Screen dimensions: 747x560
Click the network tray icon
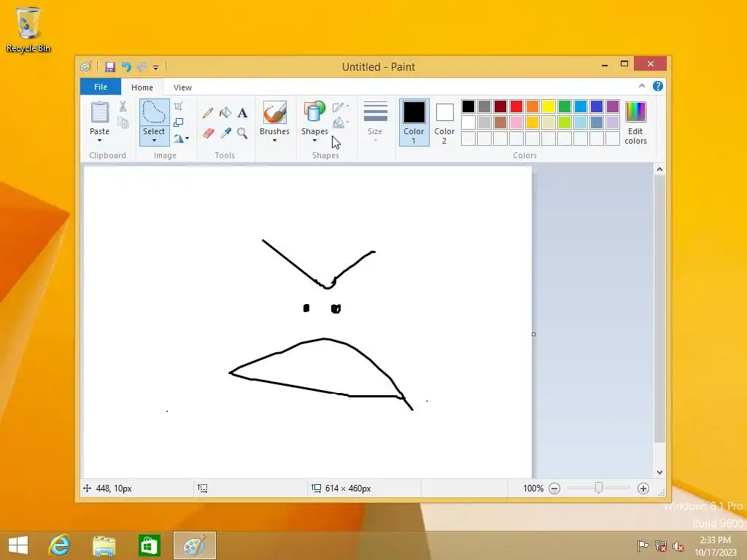[x=661, y=545]
